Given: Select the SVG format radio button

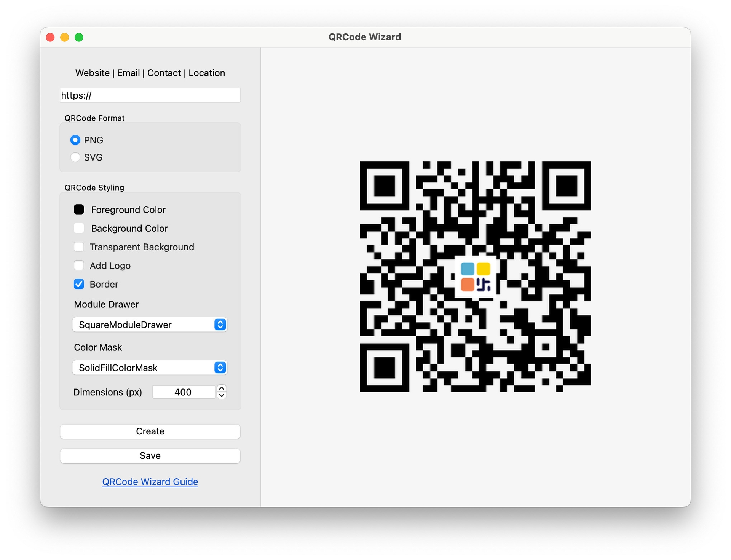Looking at the screenshot, I should tap(75, 157).
